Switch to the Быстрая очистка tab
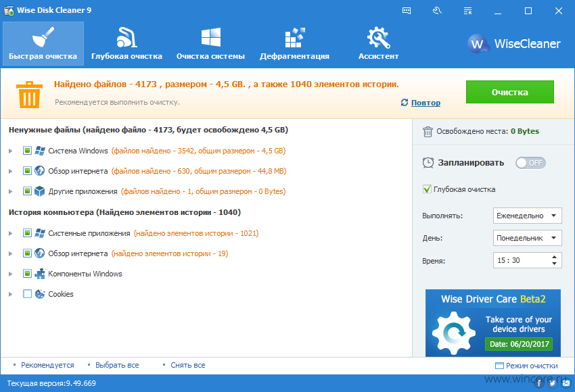 point(43,44)
